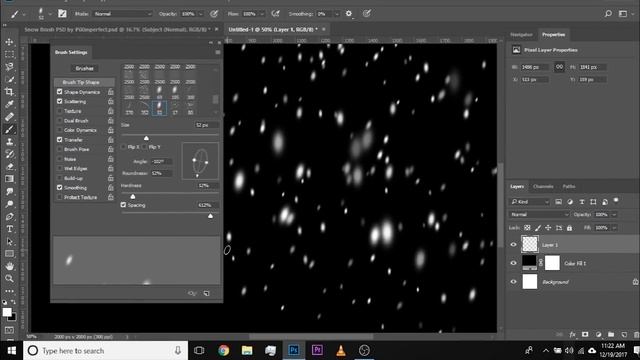
Task: Create a new layer icon
Action: coord(624,334)
